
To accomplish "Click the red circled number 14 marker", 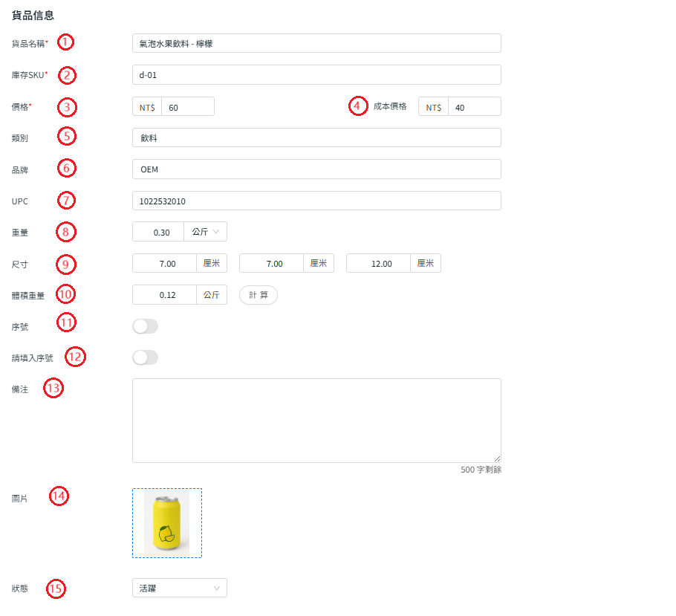I will click(59, 496).
